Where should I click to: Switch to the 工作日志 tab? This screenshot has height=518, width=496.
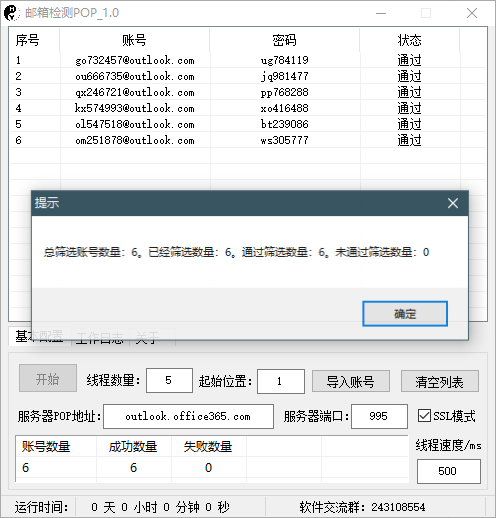[x=99, y=338]
